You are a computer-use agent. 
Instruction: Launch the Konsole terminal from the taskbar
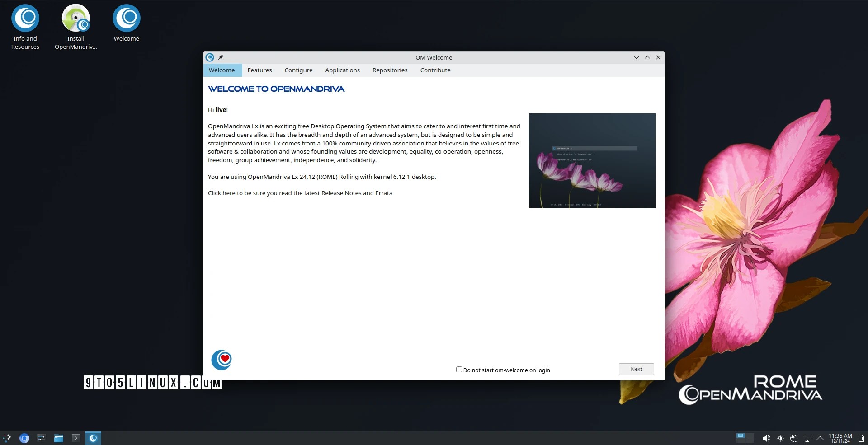(76, 438)
